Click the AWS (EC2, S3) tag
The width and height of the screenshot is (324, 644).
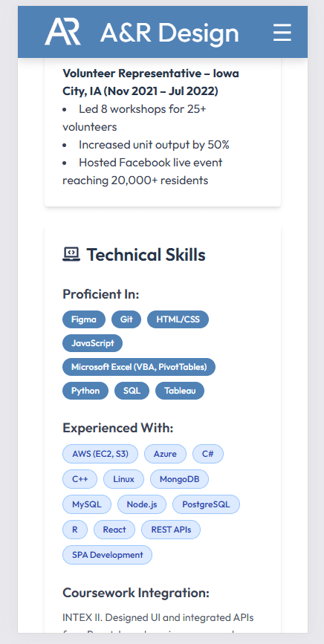(x=100, y=454)
